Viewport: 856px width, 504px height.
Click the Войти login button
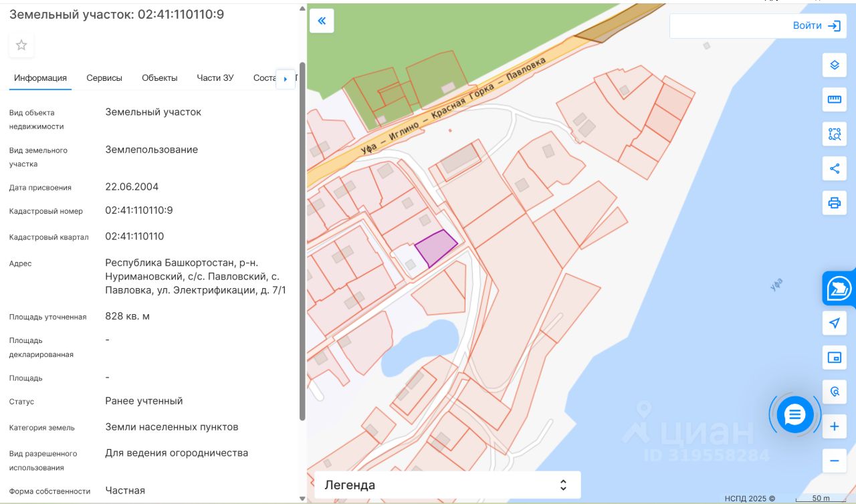[807, 25]
